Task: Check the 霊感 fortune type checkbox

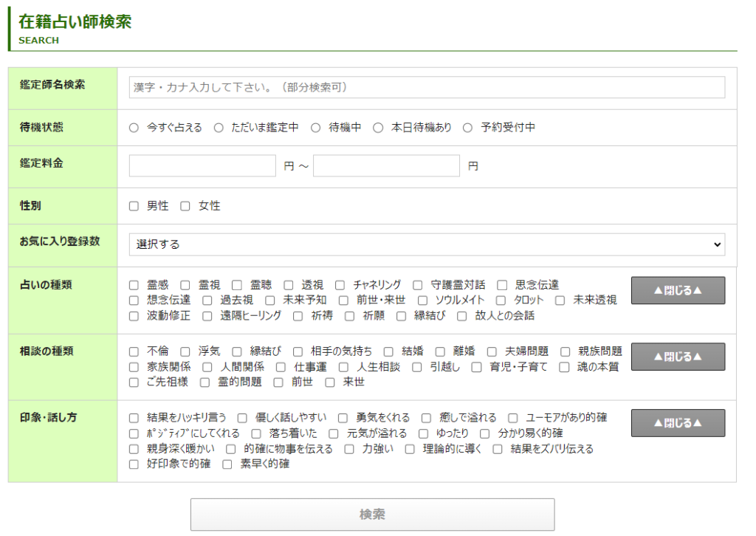Action: click(x=134, y=285)
